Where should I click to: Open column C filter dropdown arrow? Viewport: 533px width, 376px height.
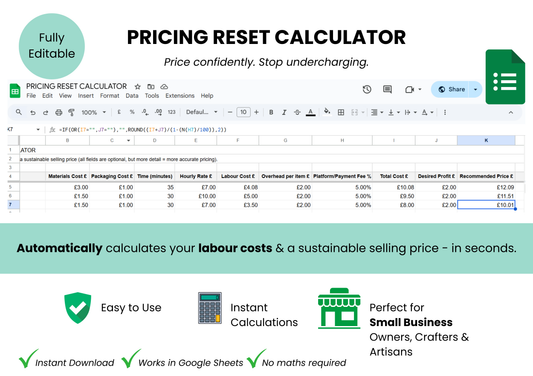click(128, 140)
